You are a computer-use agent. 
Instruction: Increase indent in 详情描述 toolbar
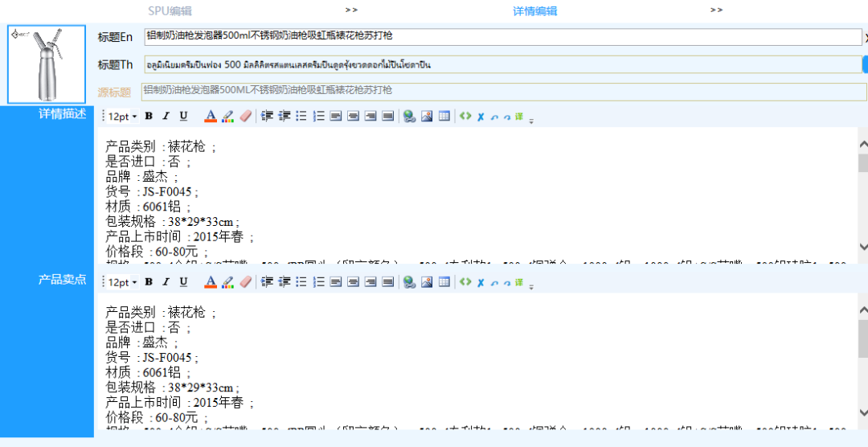(x=268, y=116)
